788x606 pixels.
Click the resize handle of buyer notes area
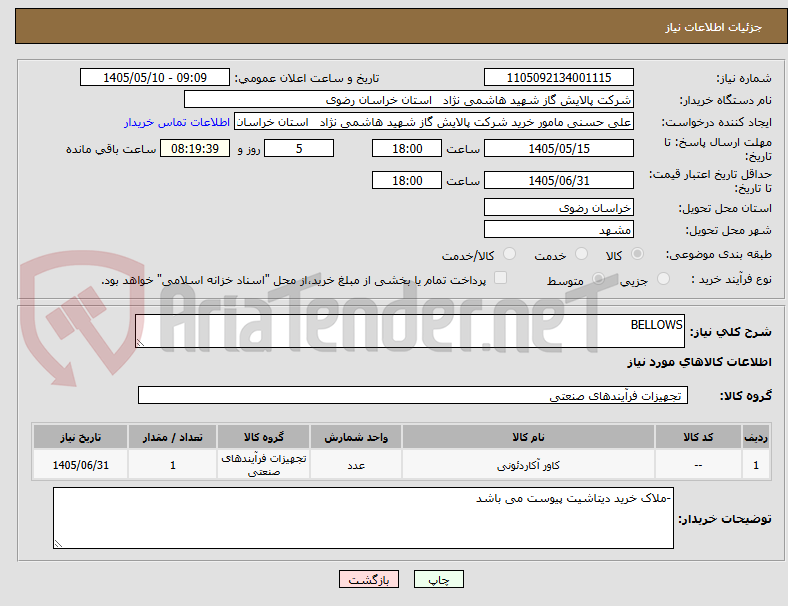coord(58,543)
